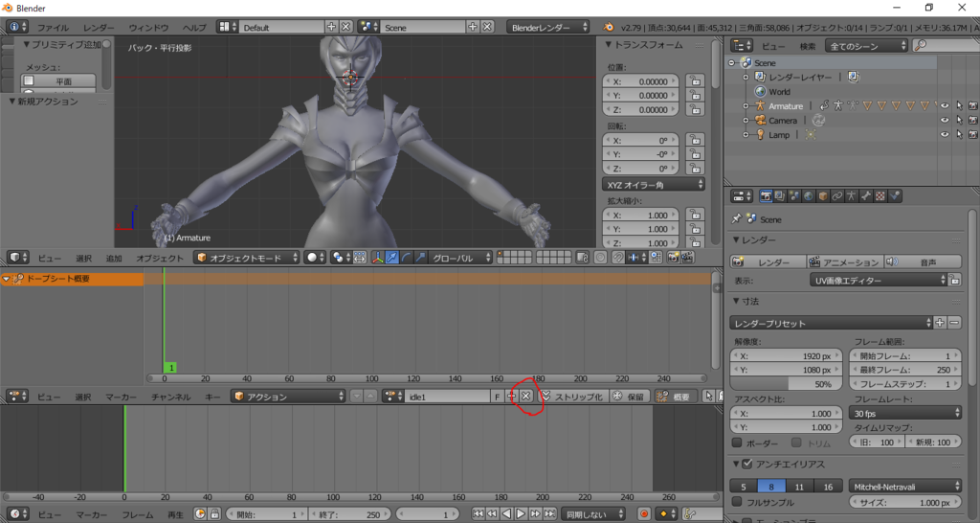Select the scale manipulator icon

[421, 258]
